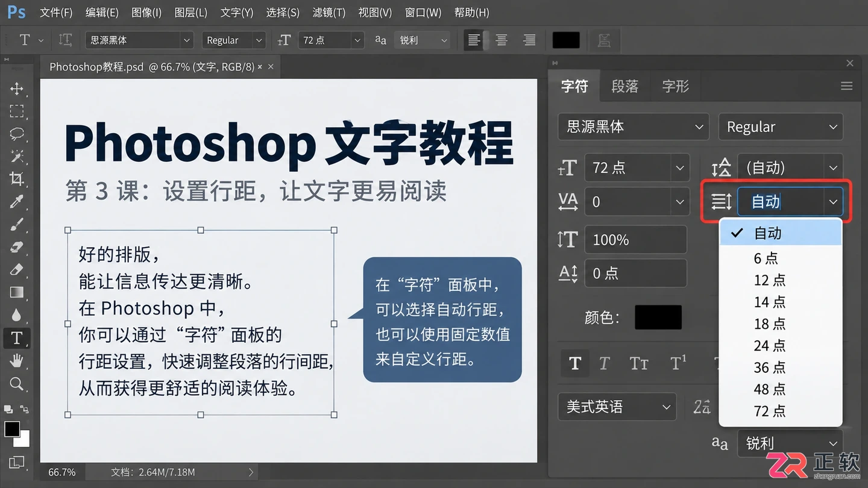Select the Eyedropper tool
The image size is (868, 488).
coord(16,201)
